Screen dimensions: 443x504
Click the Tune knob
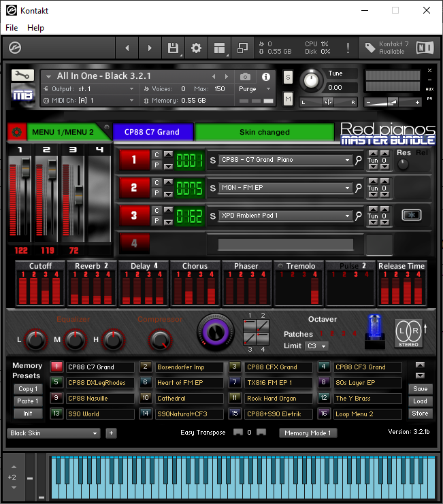311,80
